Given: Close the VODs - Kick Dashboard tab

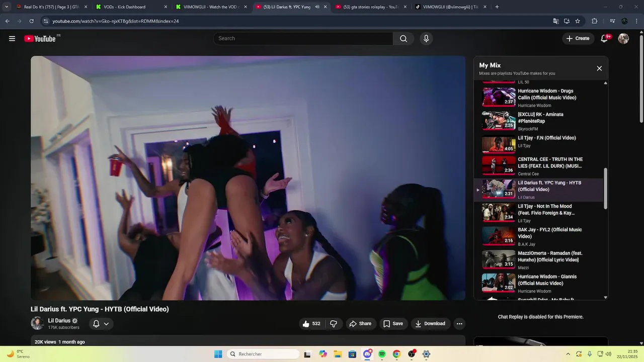Looking at the screenshot, I should click(x=166, y=7).
